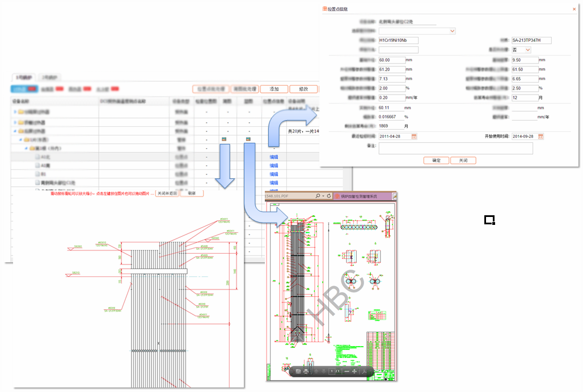Screen dimensions: 583x392
Task: Go to the previous PDF page arrow
Action: (x=316, y=371)
